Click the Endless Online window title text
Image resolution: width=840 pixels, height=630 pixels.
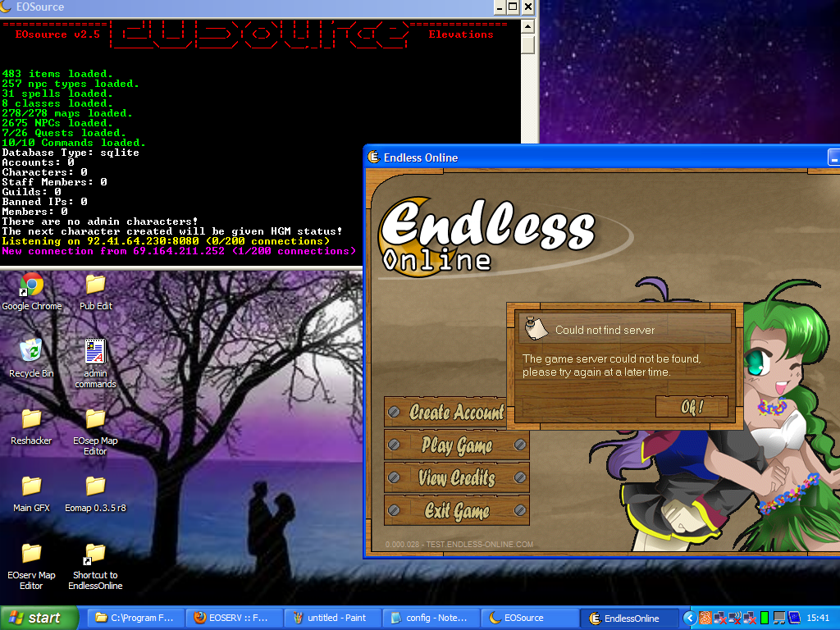[421, 157]
